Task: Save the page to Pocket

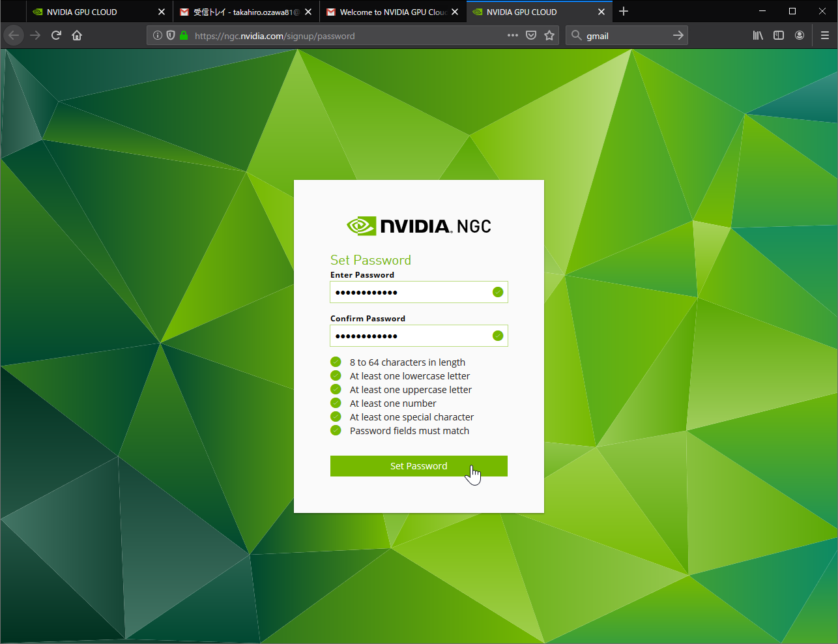Action: coord(531,35)
